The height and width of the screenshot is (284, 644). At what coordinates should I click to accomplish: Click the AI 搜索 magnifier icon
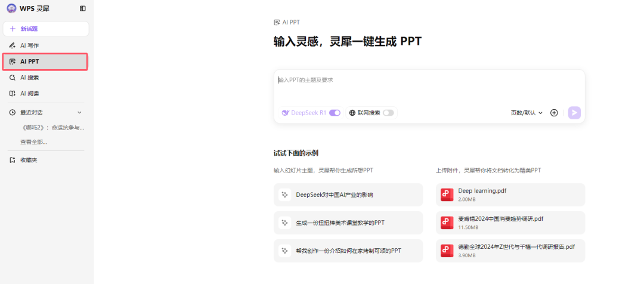(x=13, y=78)
